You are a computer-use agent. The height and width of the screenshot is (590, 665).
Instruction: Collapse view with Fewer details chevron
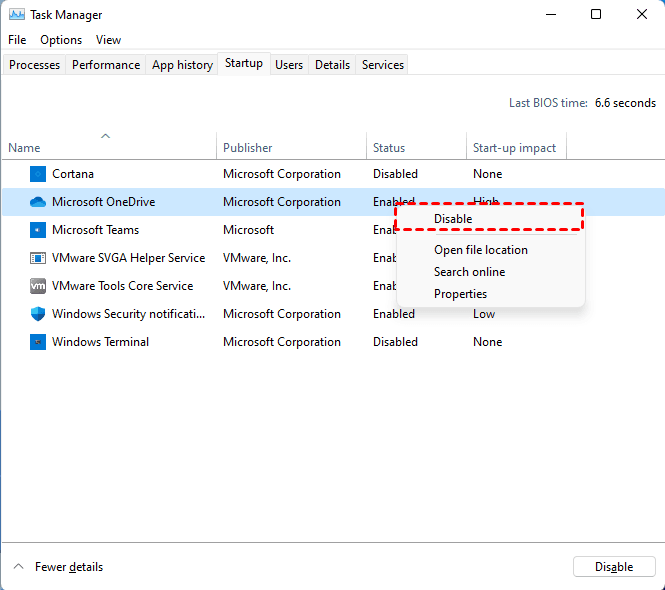19,567
